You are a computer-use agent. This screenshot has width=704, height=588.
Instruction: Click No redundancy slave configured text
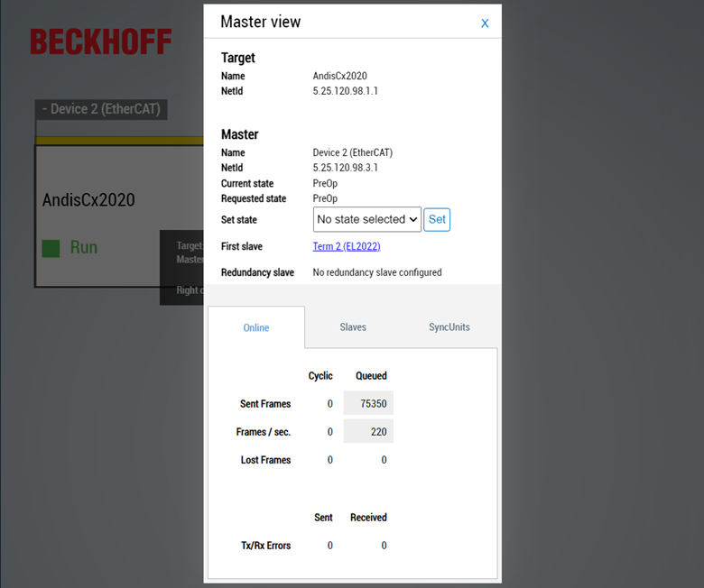pos(377,272)
